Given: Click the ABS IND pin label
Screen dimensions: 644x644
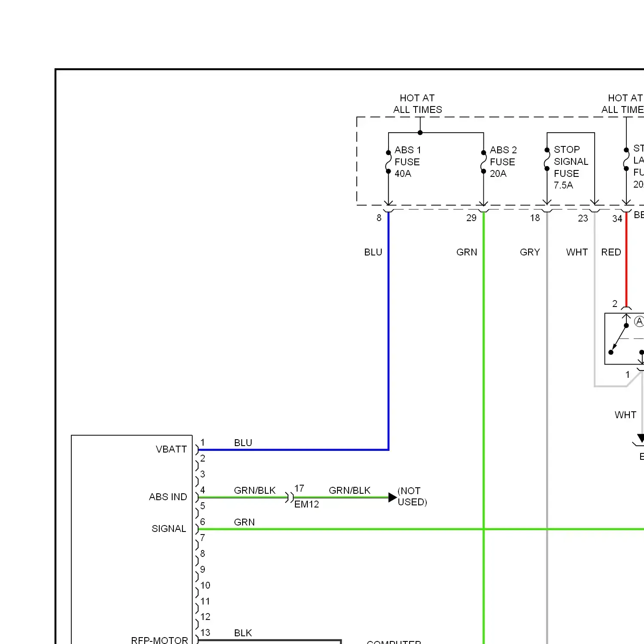Looking at the screenshot, I should 168,497.
